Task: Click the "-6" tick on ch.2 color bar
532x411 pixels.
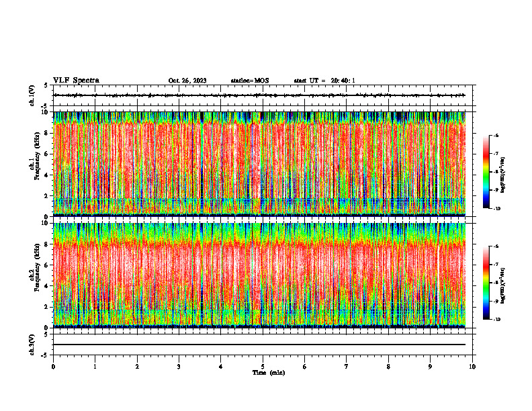Action: (496, 246)
